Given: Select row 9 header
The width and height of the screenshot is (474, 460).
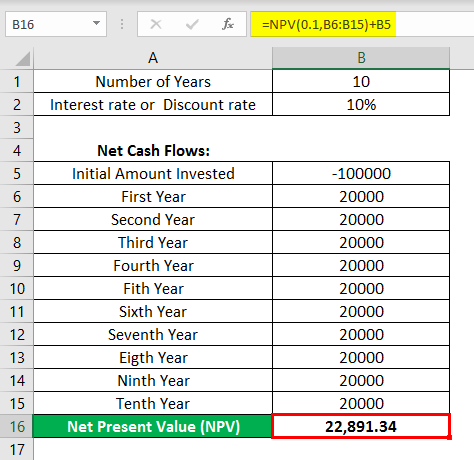Looking at the screenshot, I should pyautogui.click(x=17, y=265).
